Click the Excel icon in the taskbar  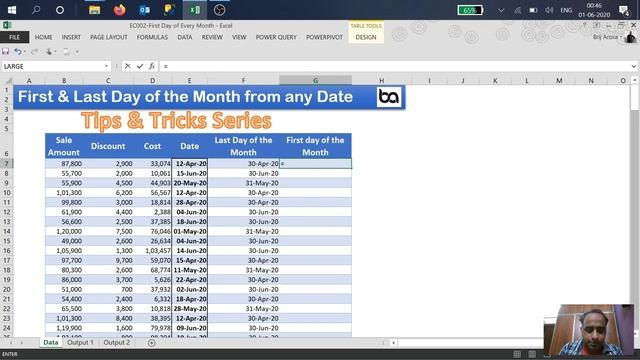click(x=195, y=10)
